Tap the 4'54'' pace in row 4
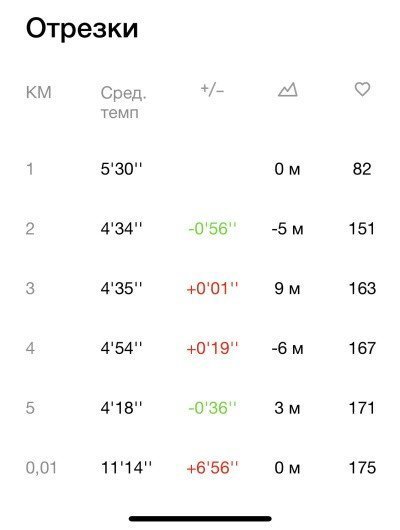Screen dimensions: 400x530 pos(122,348)
